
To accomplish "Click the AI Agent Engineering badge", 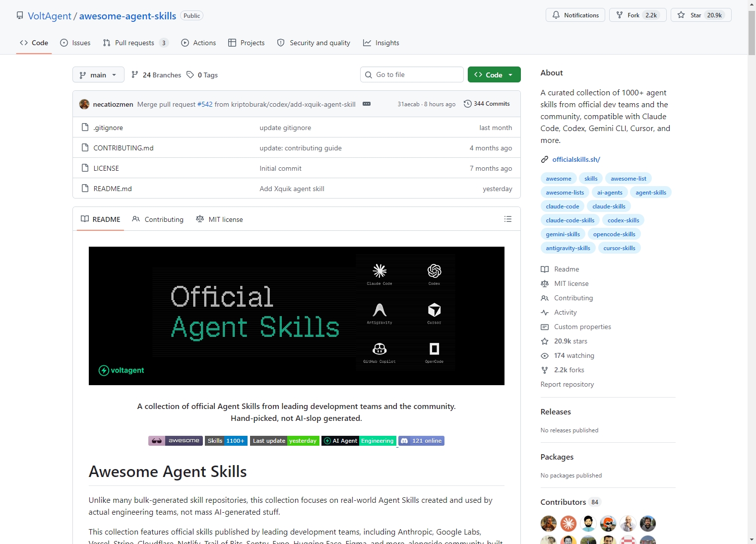I will click(x=359, y=441).
